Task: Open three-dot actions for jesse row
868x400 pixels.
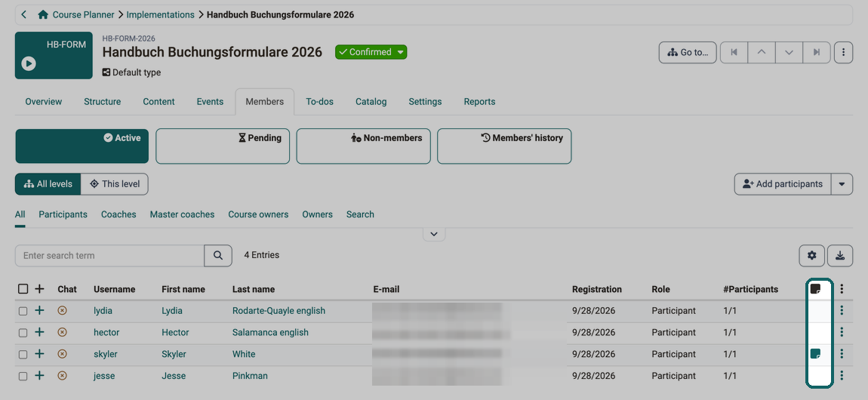Action: click(x=842, y=375)
